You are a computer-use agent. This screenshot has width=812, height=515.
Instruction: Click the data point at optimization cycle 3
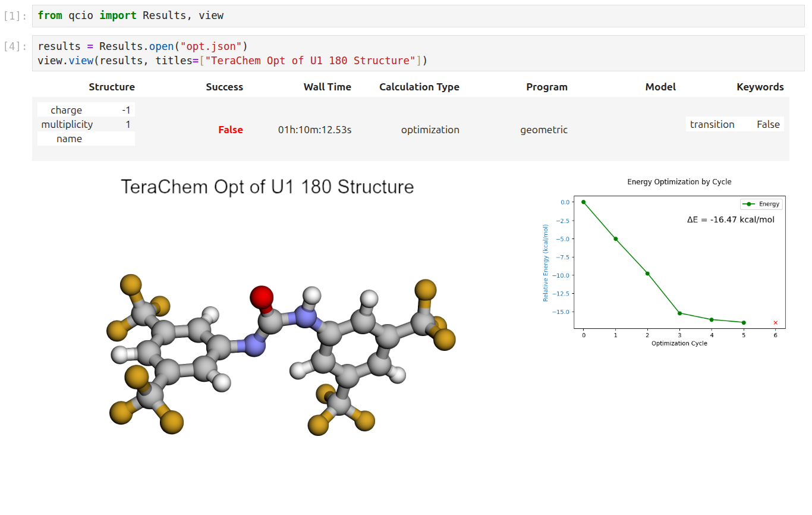[679, 312]
